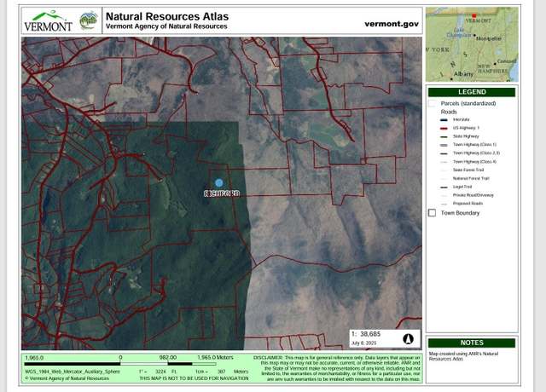Screen dimensions: 546x392
Task: Click the Map created using ANR's Natural Resources Atlas note
Action: [x=463, y=356]
